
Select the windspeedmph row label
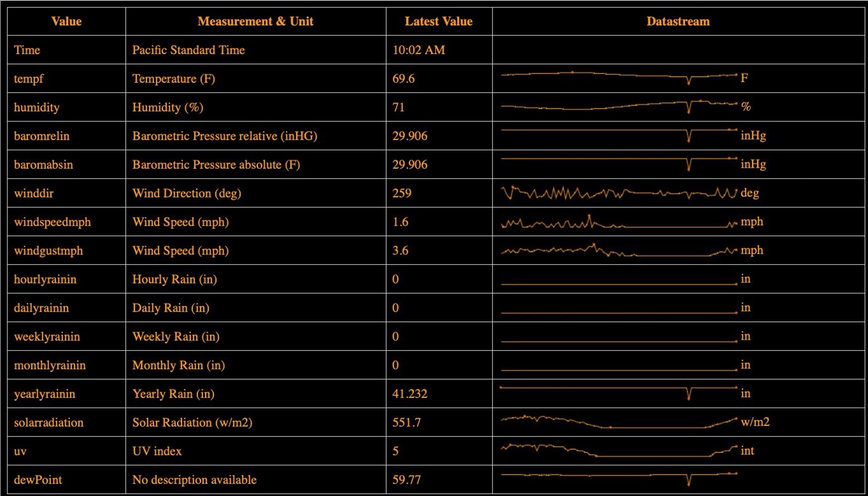pos(53,222)
